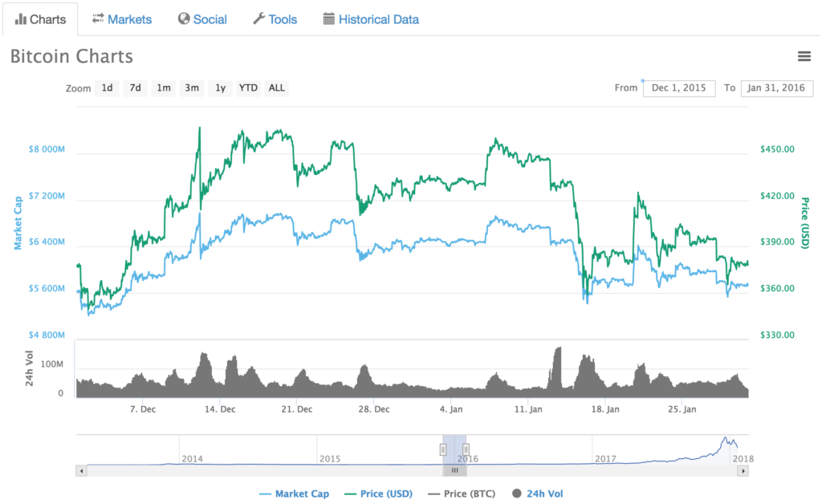The image size is (822, 504).
Task: Click the 2018 label in navigator
Action: [743, 459]
